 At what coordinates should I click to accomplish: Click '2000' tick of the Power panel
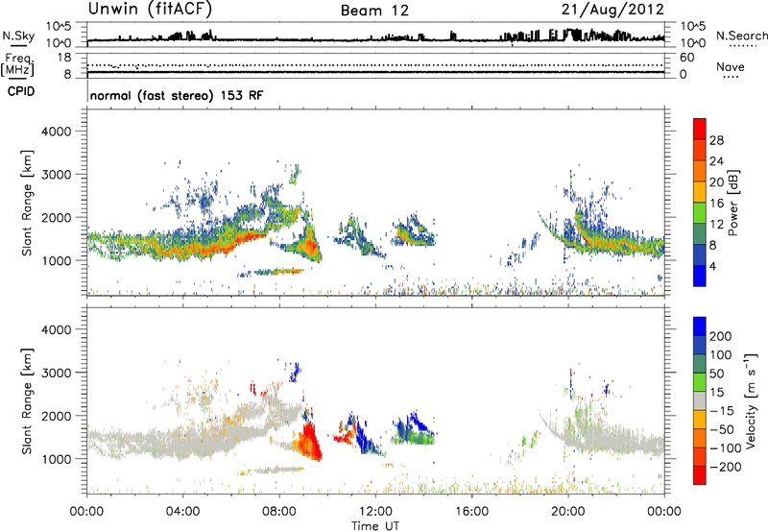[56, 217]
